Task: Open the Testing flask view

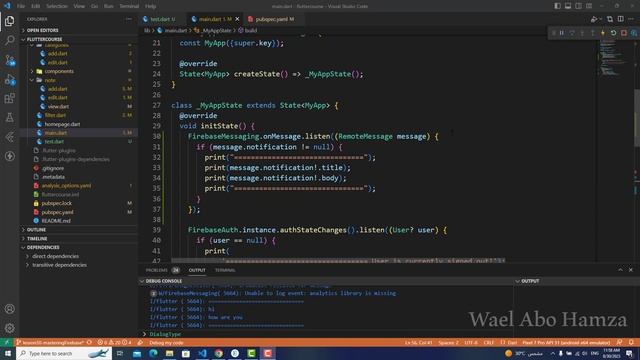Action: click(9, 118)
